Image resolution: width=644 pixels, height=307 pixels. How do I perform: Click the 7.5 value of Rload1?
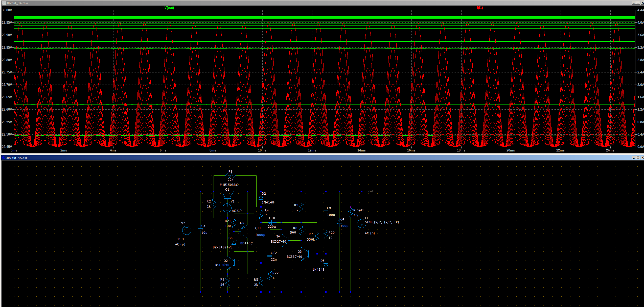click(x=356, y=215)
